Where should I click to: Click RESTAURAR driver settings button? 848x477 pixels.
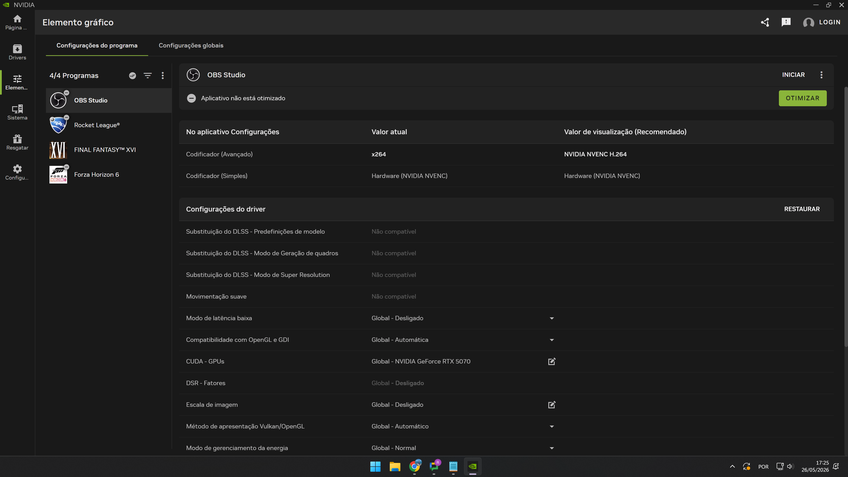pyautogui.click(x=802, y=209)
